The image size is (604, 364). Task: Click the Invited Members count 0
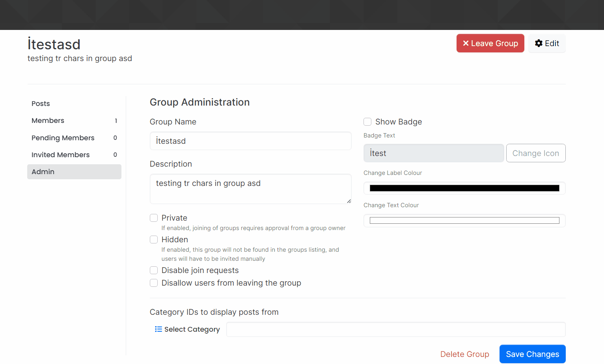[115, 155]
